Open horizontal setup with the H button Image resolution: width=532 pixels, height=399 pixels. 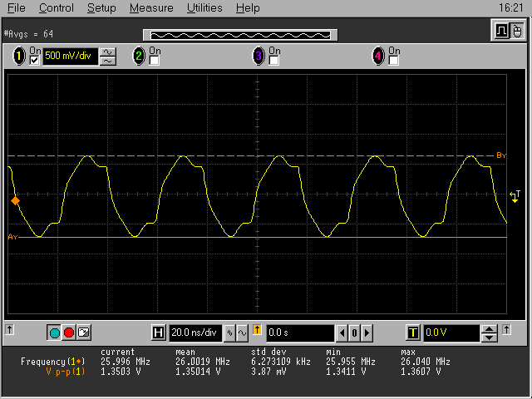[159, 332]
